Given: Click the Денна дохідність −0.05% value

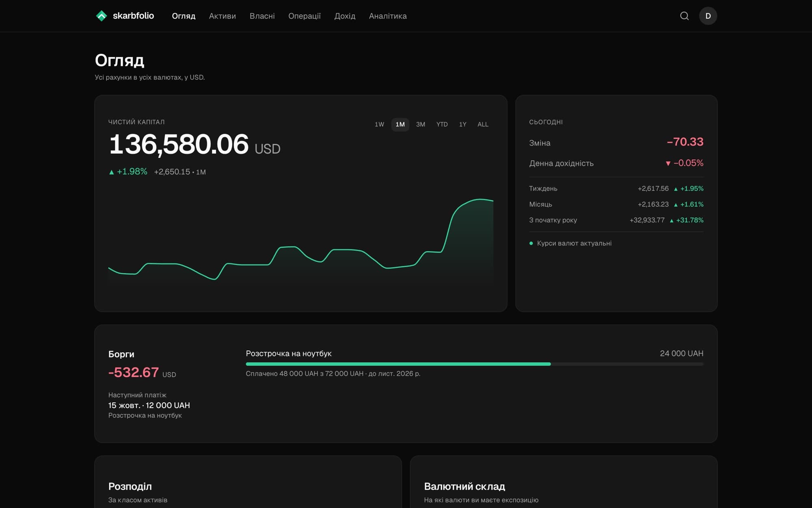Looking at the screenshot, I should [x=685, y=163].
